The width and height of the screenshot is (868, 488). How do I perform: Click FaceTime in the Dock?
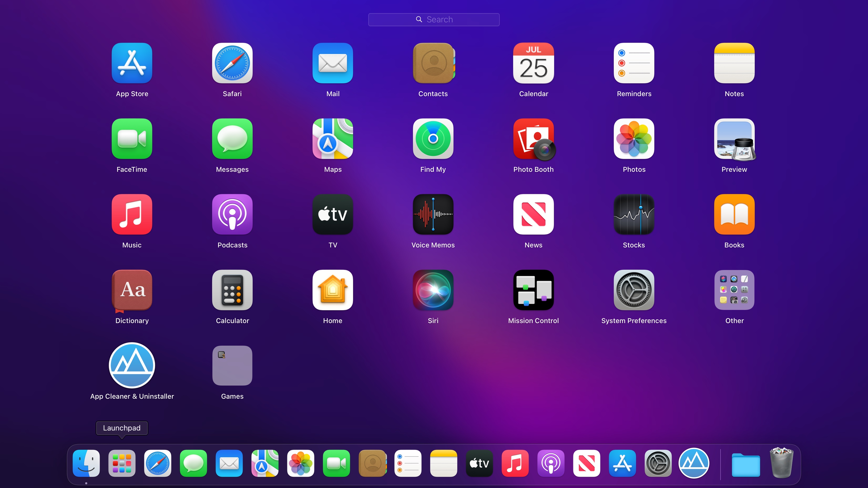336,463
